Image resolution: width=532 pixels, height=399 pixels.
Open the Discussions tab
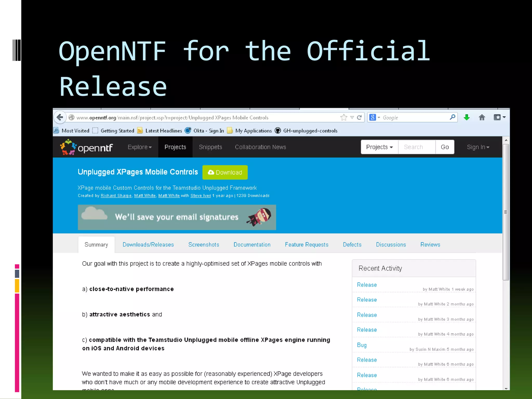[391, 244]
